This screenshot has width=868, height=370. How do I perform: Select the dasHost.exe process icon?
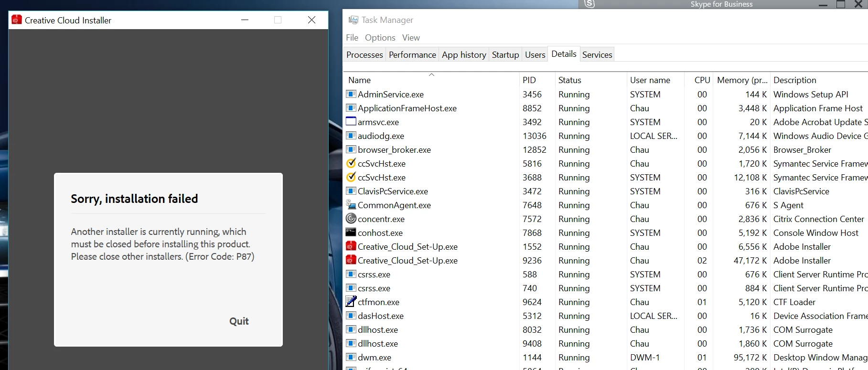(351, 316)
